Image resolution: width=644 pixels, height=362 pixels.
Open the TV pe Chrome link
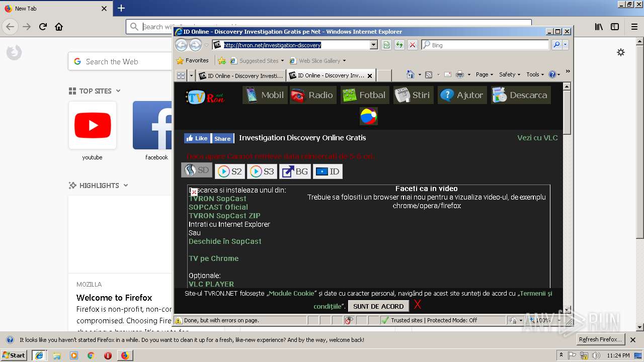coord(213,258)
